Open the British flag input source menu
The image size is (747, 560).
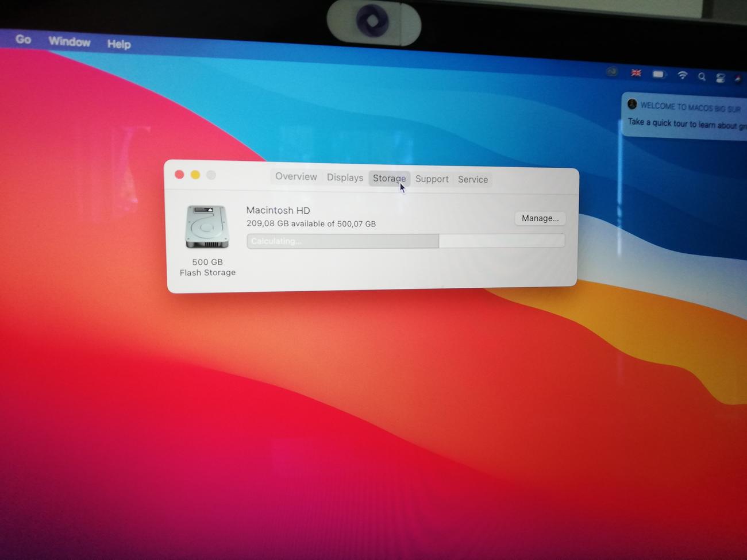(636, 73)
